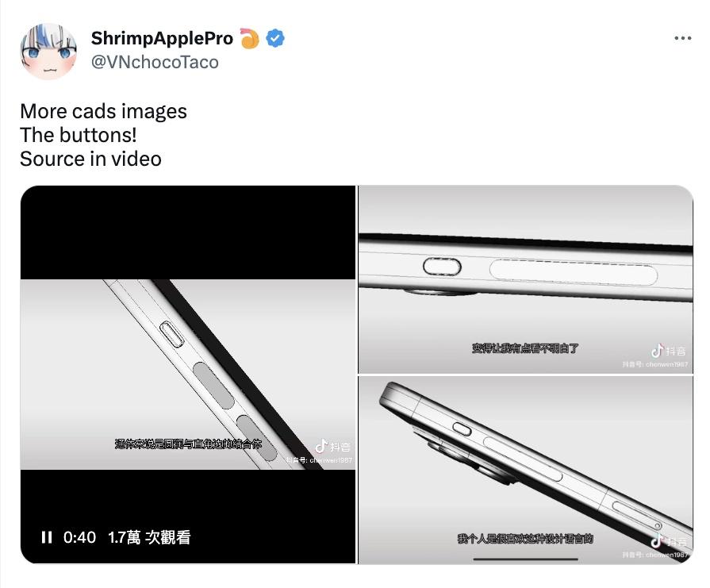This screenshot has width=710, height=588.
Task: Click the @VNchocoTaco handle
Action: pyautogui.click(x=155, y=62)
